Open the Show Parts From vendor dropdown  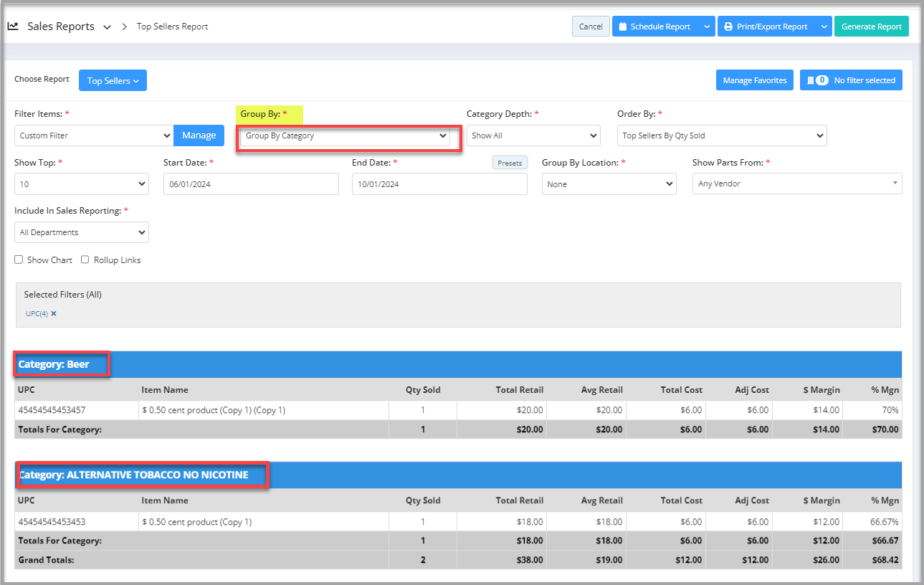point(797,184)
